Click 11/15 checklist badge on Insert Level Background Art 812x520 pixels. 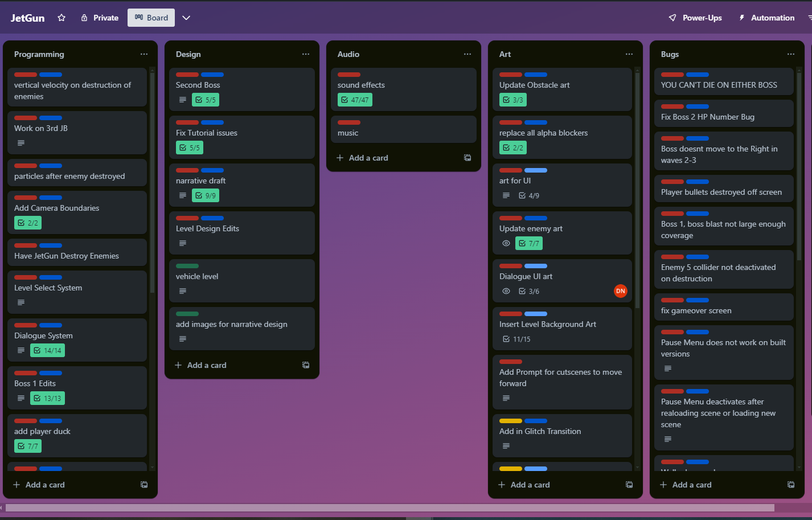pos(516,339)
